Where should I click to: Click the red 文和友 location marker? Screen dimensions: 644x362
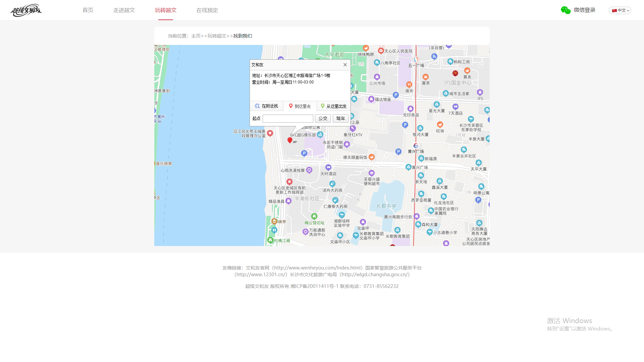point(290,140)
